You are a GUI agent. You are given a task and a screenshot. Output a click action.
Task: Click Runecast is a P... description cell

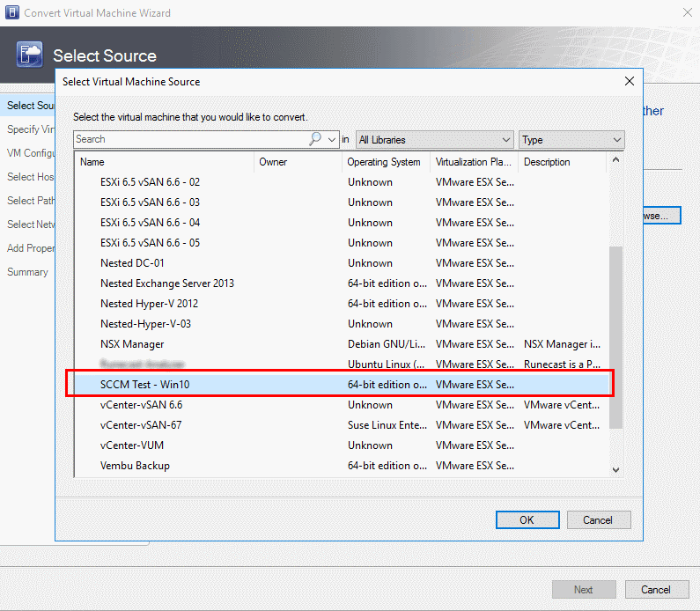pos(562,364)
